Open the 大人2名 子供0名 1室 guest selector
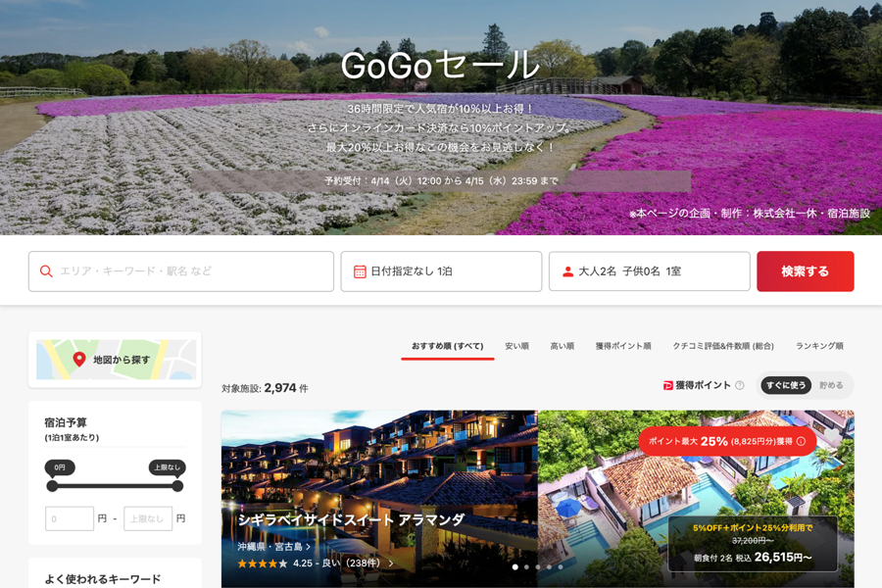882x588 pixels. point(649,271)
